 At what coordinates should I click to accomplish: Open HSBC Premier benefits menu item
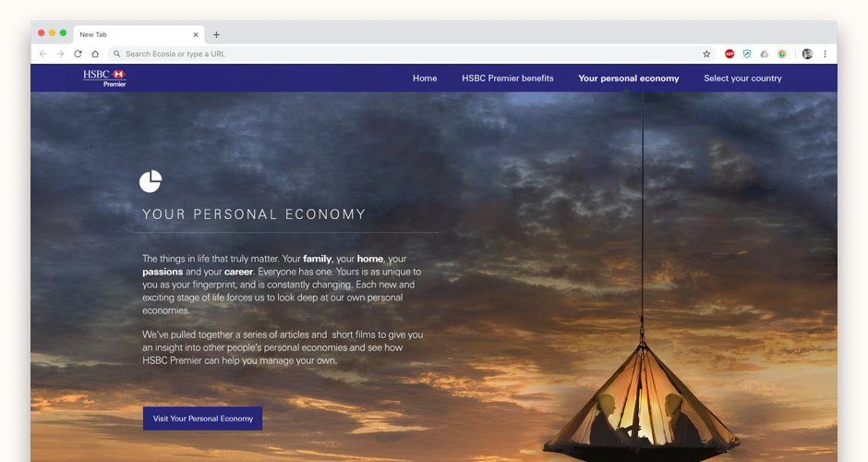(508, 79)
